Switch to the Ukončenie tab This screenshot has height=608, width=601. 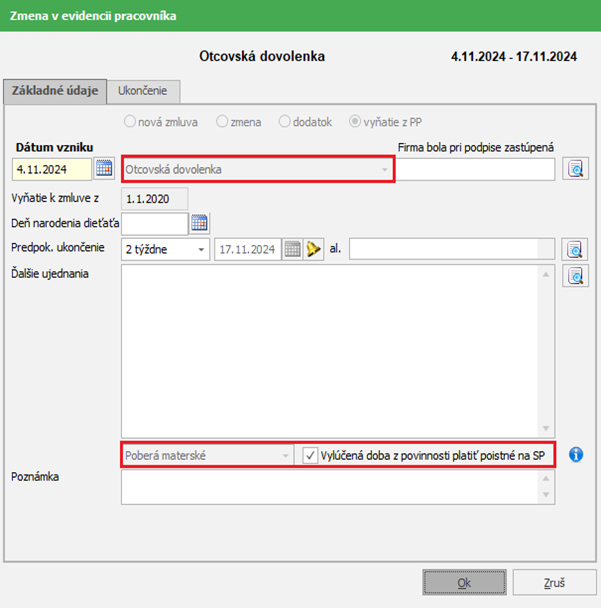click(x=143, y=92)
